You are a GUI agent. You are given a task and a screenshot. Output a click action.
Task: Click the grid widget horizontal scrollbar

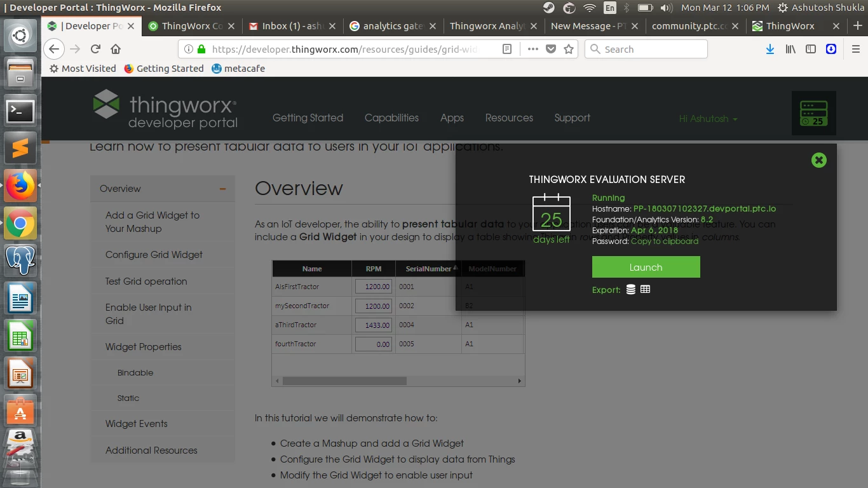[344, 381]
